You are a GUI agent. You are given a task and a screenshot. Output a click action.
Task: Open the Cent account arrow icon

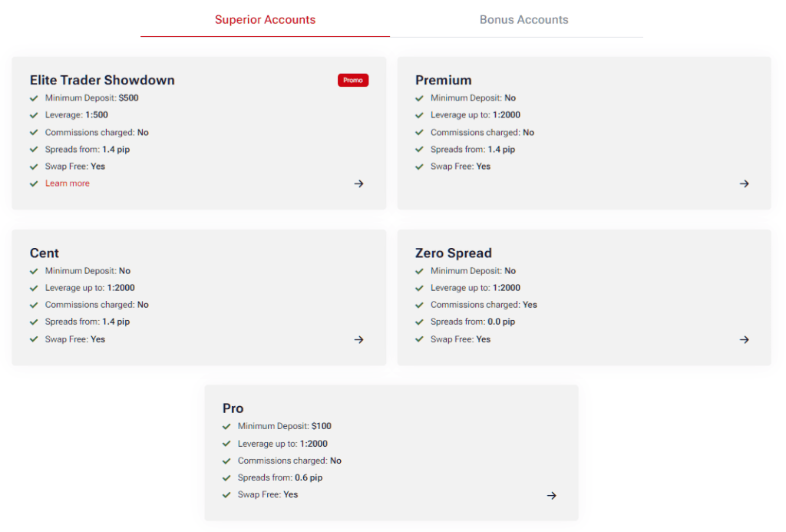click(358, 339)
